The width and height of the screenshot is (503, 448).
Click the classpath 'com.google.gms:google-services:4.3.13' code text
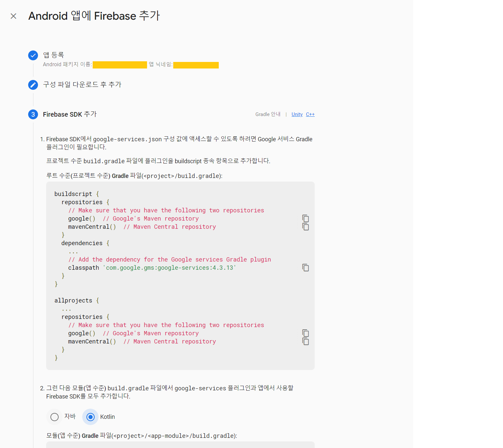click(152, 268)
